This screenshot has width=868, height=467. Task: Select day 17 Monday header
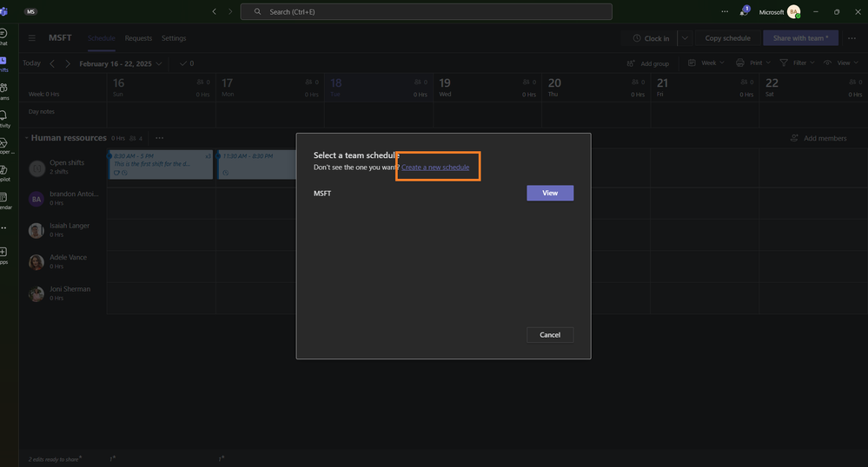pyautogui.click(x=269, y=88)
